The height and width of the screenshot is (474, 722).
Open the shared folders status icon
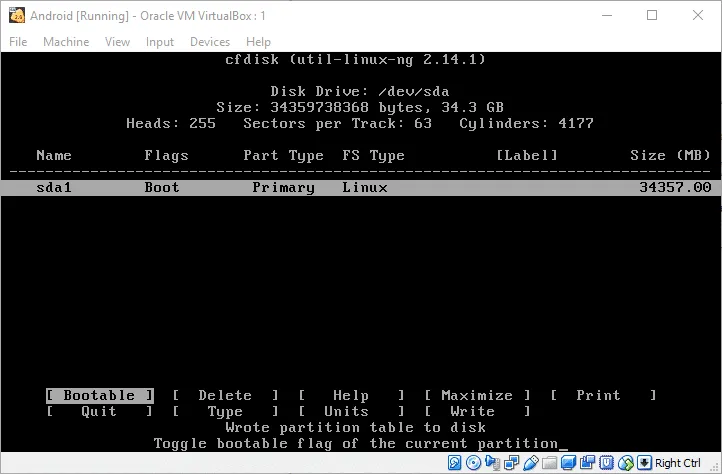tap(549, 462)
